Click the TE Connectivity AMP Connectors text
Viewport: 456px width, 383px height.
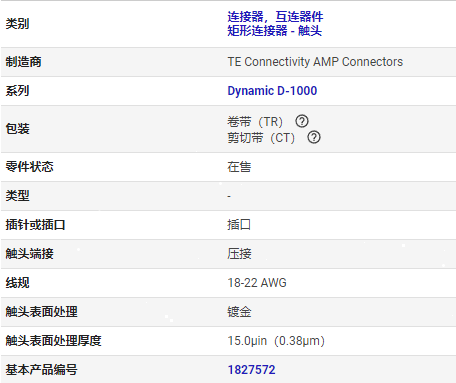315,62
